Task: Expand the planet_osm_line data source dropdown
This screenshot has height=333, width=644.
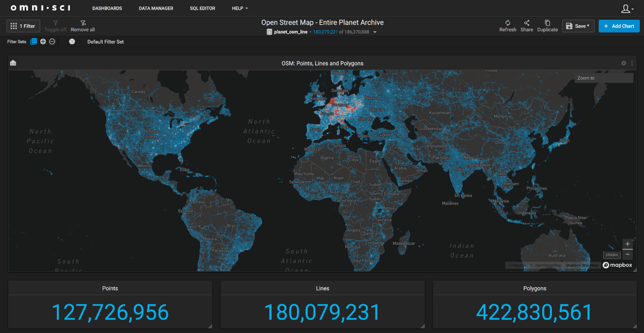Action: [x=374, y=32]
